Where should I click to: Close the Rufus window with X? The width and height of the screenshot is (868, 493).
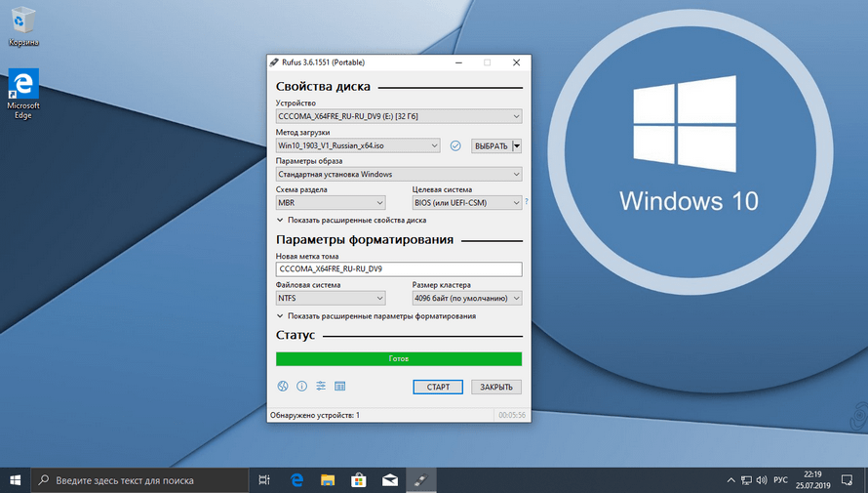517,62
